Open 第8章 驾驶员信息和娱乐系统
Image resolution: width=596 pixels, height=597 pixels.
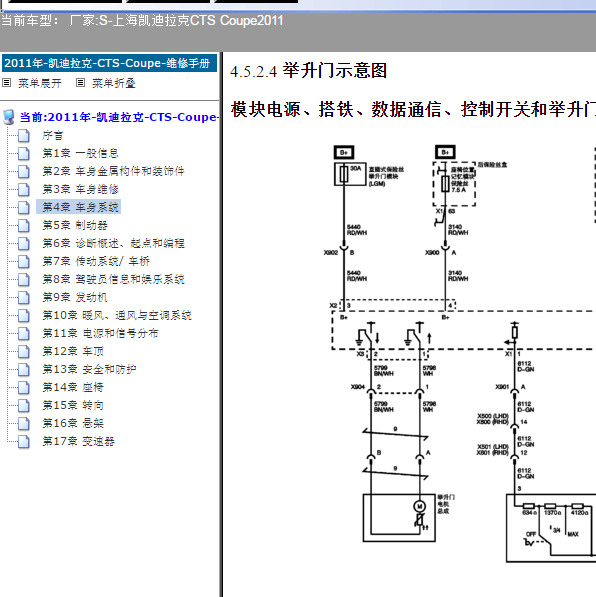113,279
